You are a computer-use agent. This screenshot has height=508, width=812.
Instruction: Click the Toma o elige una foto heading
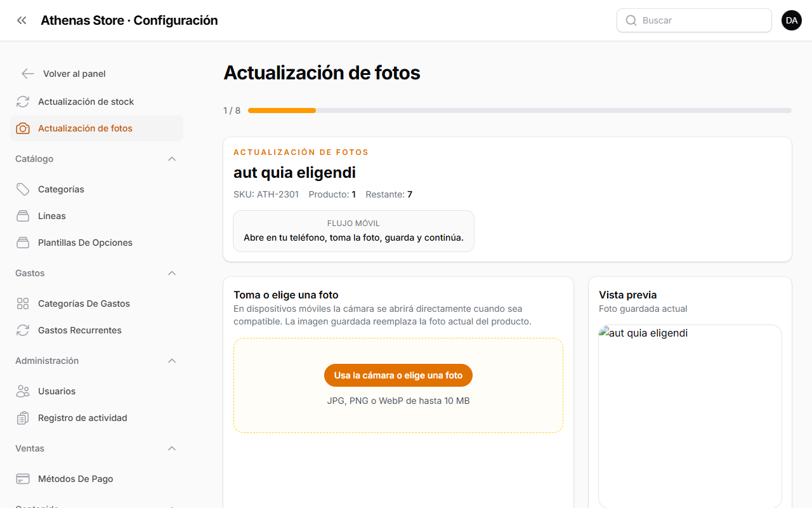pos(286,295)
